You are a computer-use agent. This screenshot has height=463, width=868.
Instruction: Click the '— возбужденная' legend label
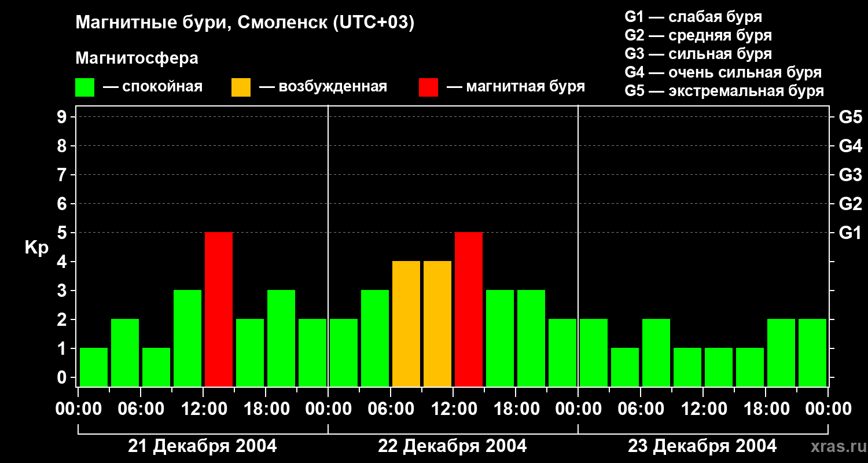pos(323,87)
